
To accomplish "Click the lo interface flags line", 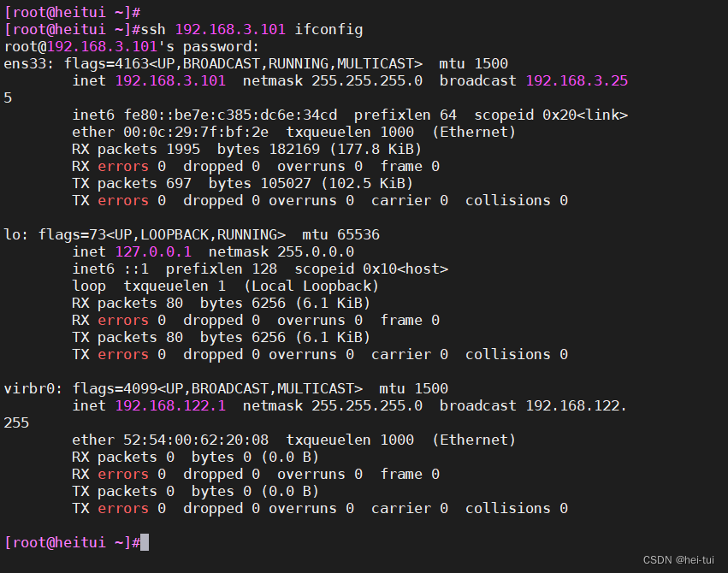I will [x=192, y=235].
